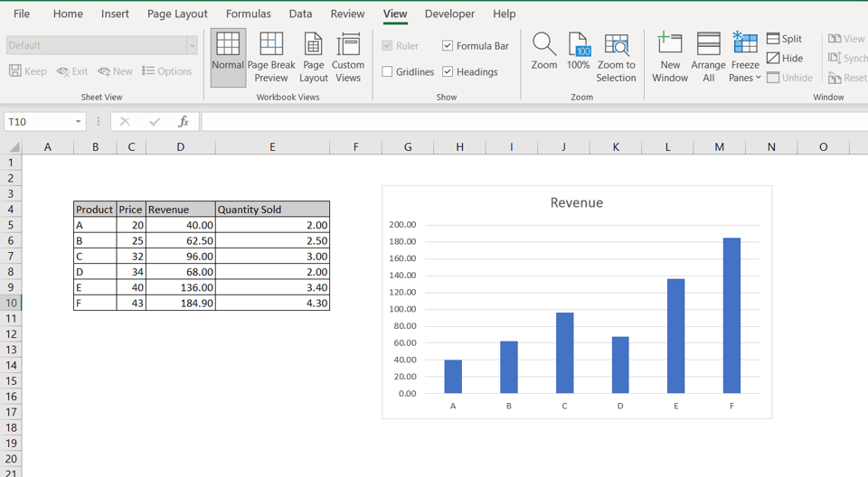Click View Side by Side icon
This screenshot has width=868, height=477.
835,39
